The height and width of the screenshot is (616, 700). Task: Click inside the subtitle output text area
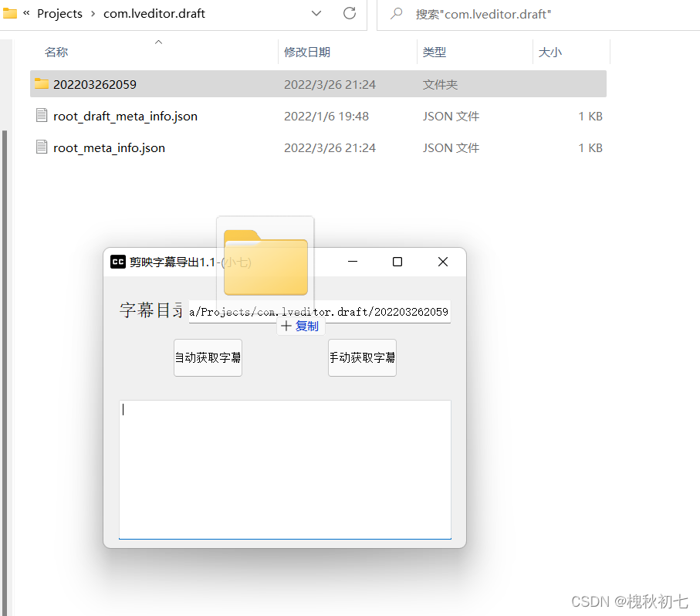coord(285,469)
